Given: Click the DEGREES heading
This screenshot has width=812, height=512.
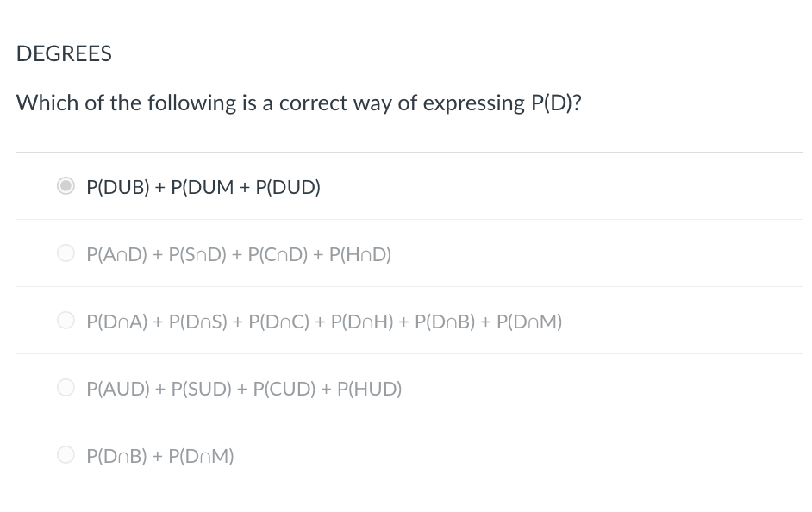Looking at the screenshot, I should click(x=64, y=53).
